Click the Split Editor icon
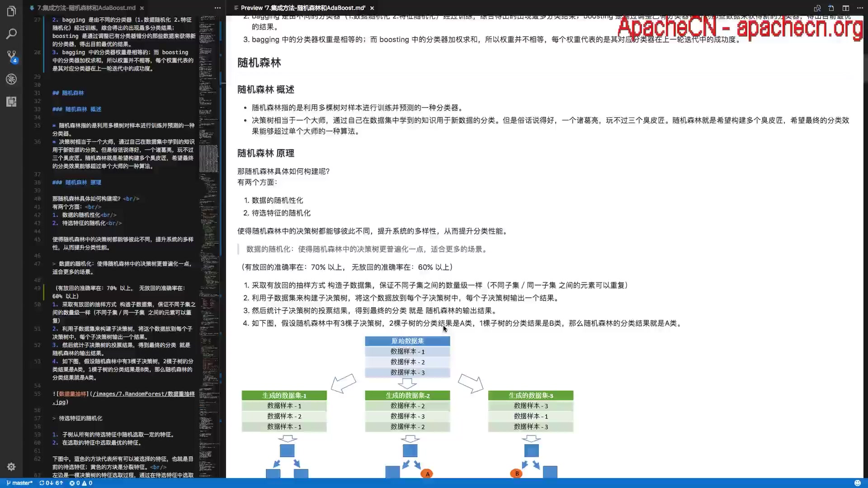This screenshot has height=488, width=868. point(846,8)
